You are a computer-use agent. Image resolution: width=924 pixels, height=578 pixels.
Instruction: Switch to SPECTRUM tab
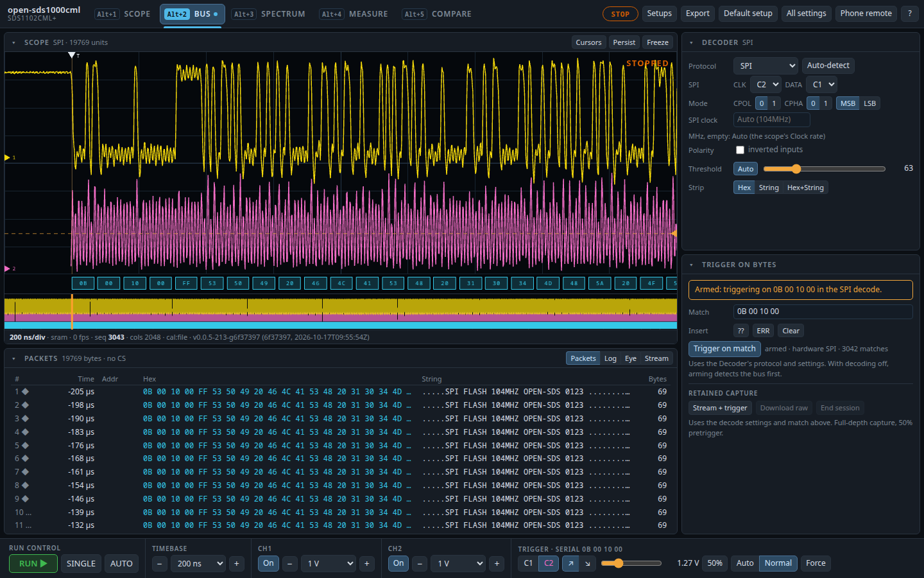pyautogui.click(x=268, y=14)
